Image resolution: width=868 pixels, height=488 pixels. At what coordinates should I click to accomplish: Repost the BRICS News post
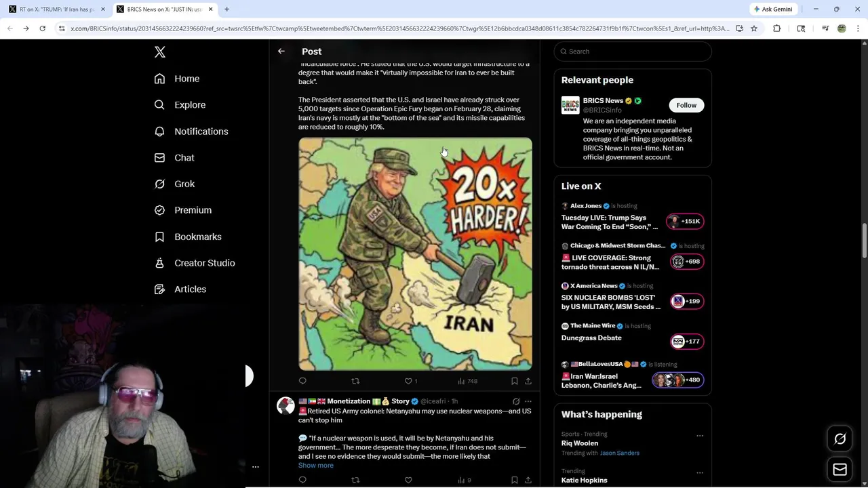[x=355, y=381]
